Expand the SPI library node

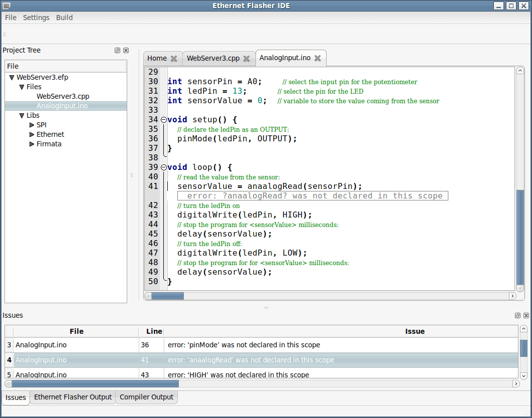pyautogui.click(x=32, y=125)
